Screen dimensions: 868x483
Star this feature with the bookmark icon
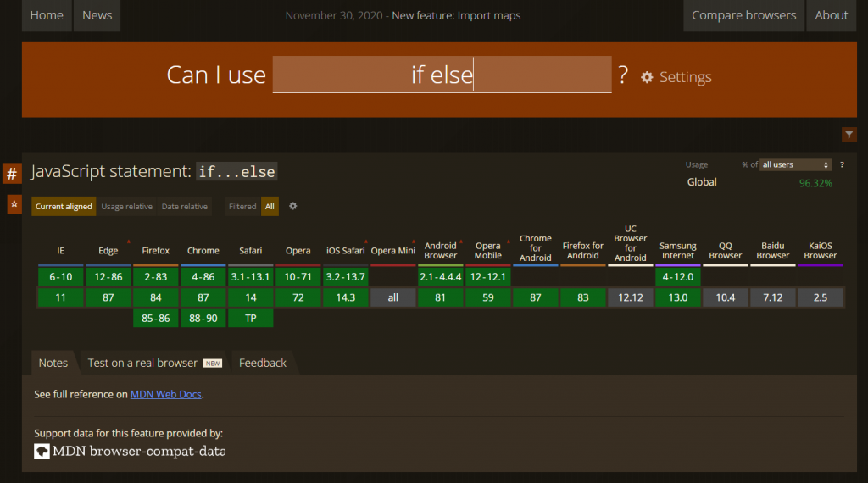(14, 204)
